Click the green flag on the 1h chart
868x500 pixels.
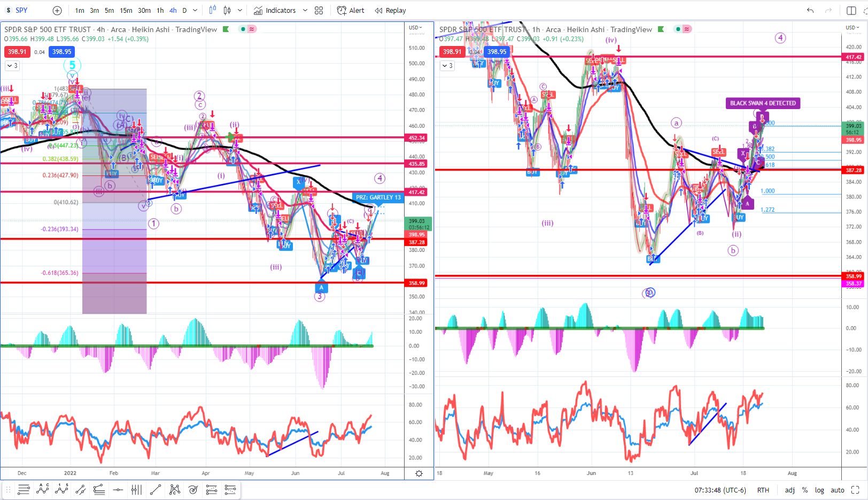[661, 29]
